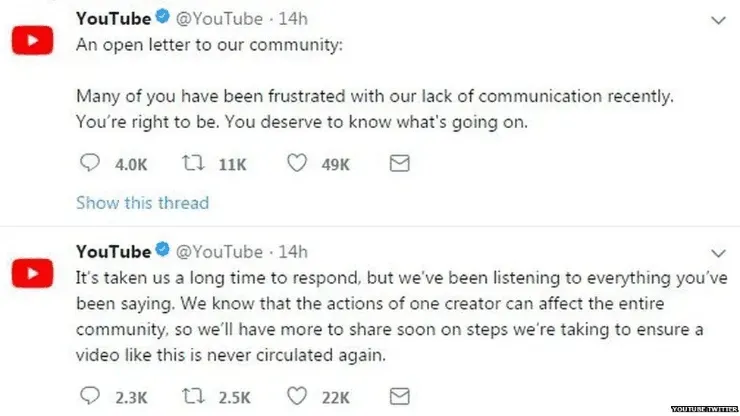This screenshot has width=740, height=416.
Task: Click the 14h timestamp on the first tweet
Action: click(x=293, y=19)
